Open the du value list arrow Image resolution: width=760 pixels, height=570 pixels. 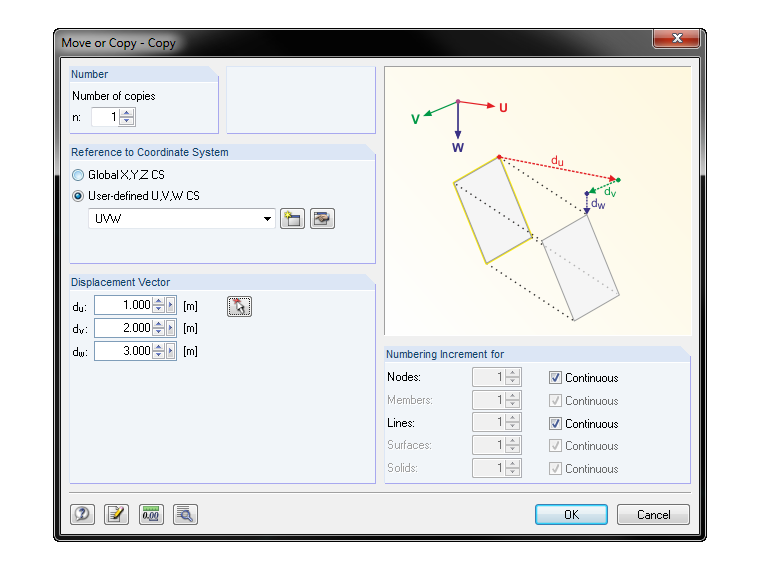[171, 305]
